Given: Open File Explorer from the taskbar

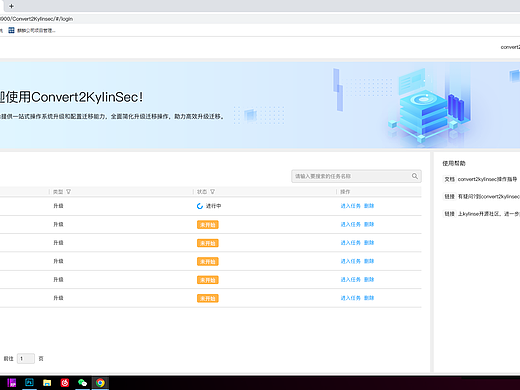Looking at the screenshot, I should (47, 383).
